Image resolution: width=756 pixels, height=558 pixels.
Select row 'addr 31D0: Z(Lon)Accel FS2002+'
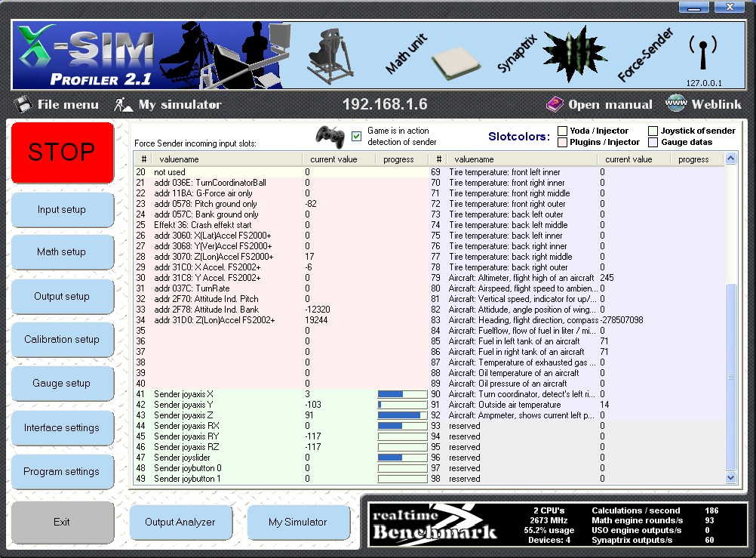click(281, 320)
